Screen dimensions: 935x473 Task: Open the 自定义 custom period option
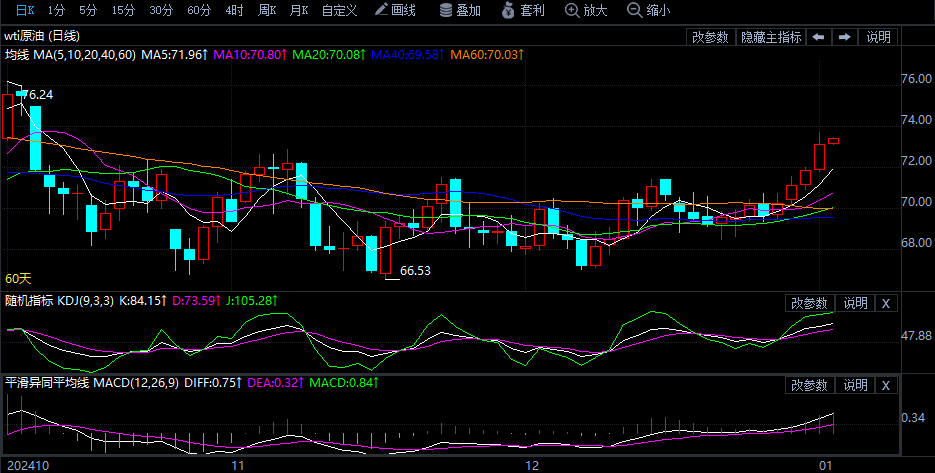(339, 10)
